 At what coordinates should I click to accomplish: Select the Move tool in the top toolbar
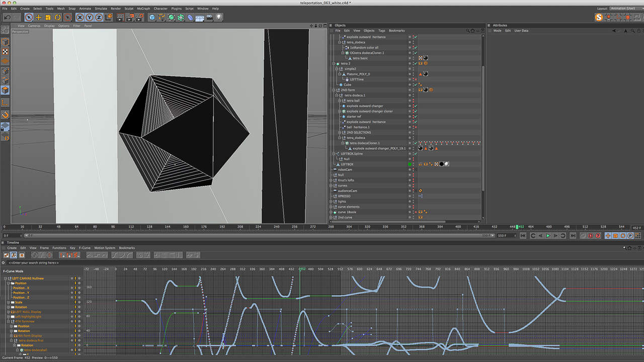(x=38, y=17)
